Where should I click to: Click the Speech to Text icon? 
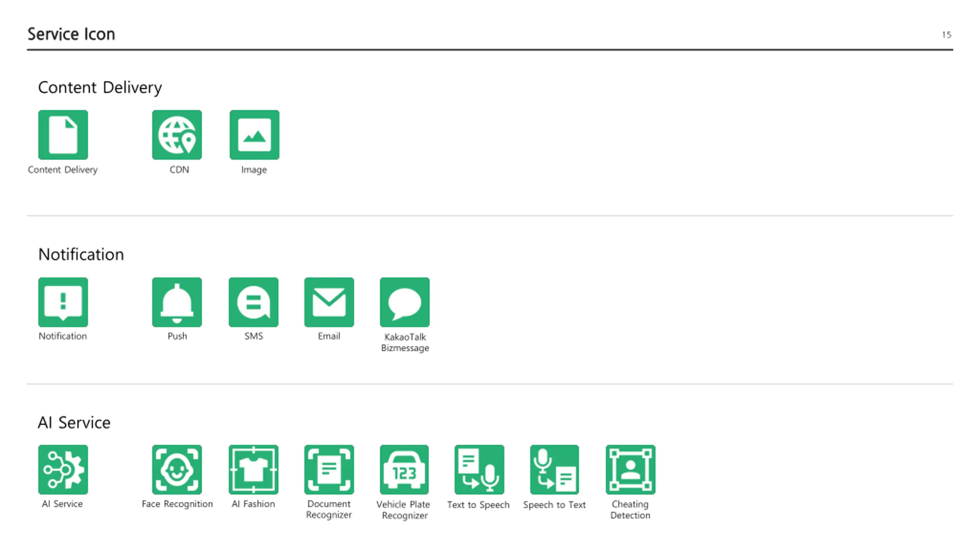(554, 469)
